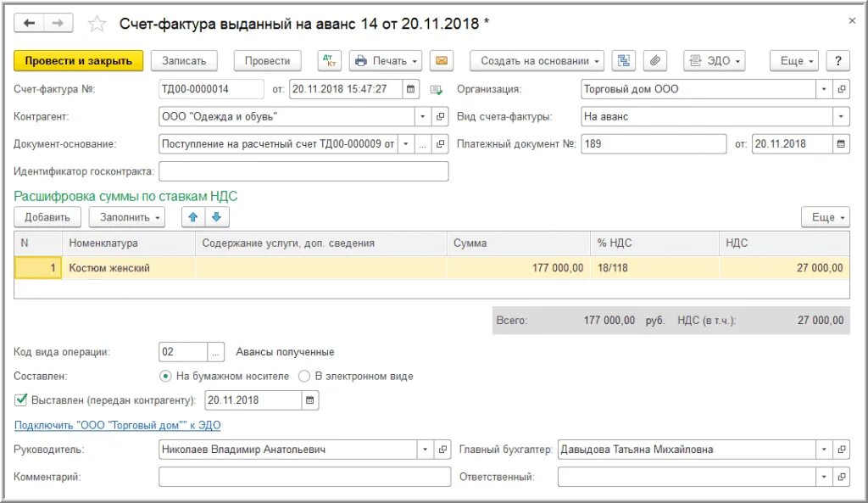
Task: Expand Организация dropdown list
Action: pos(824,89)
